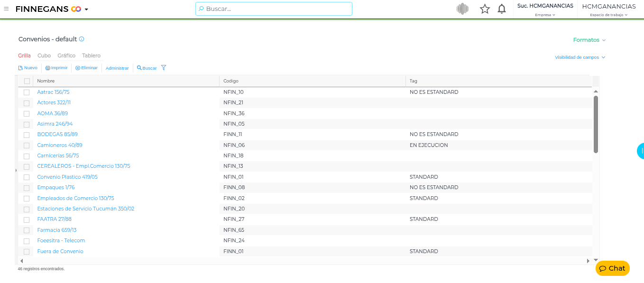Click the top search field
This screenshot has height=283, width=644.
pos(274,9)
